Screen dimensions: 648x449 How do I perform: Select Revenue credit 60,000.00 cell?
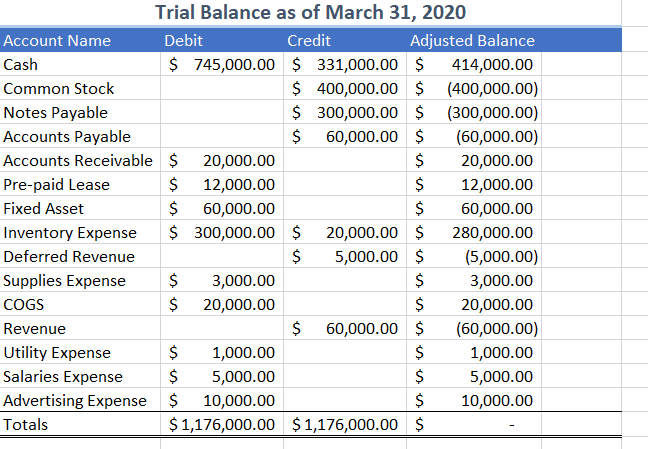[345, 328]
